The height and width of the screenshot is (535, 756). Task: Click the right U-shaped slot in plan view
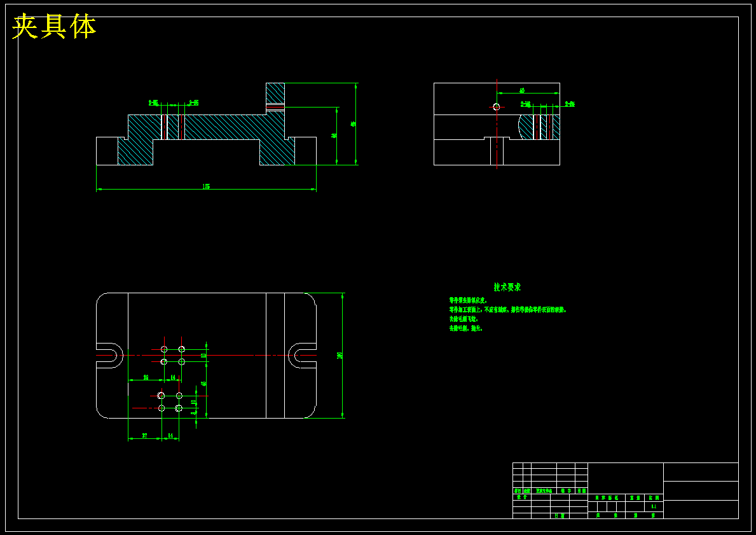click(302, 356)
